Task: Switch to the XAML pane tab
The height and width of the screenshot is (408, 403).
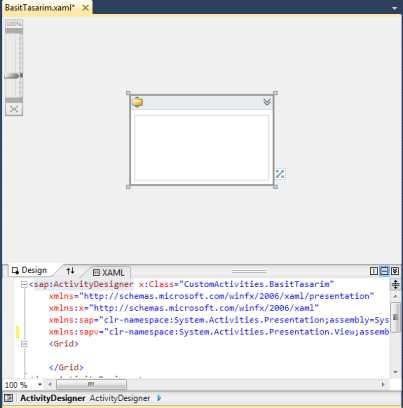Action: pos(109,272)
